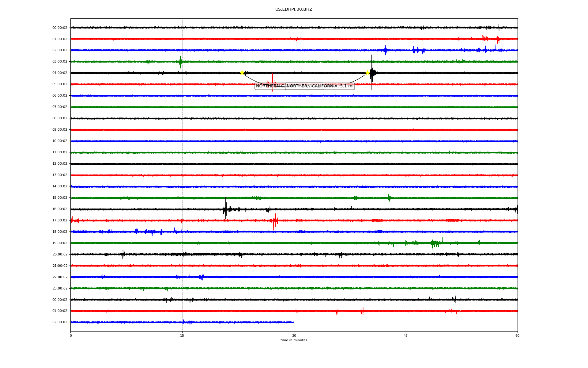
Task: Click the 30 tick on the x-axis
Action: tap(294, 335)
